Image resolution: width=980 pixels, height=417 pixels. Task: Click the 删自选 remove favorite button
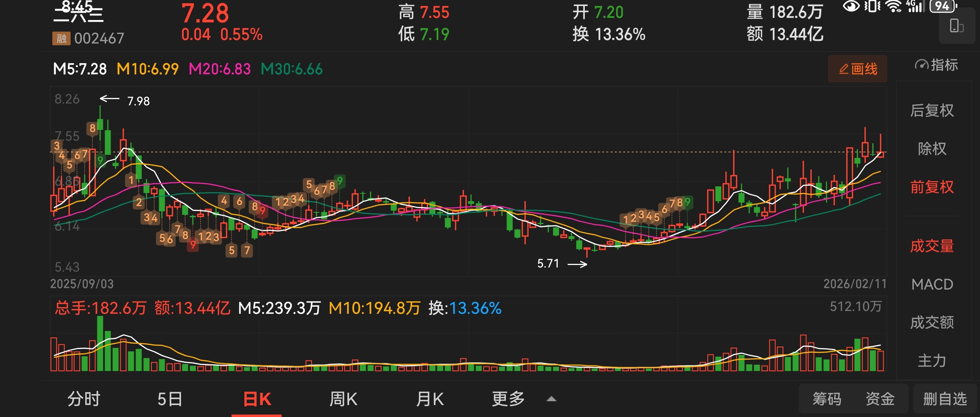pyautogui.click(x=945, y=399)
